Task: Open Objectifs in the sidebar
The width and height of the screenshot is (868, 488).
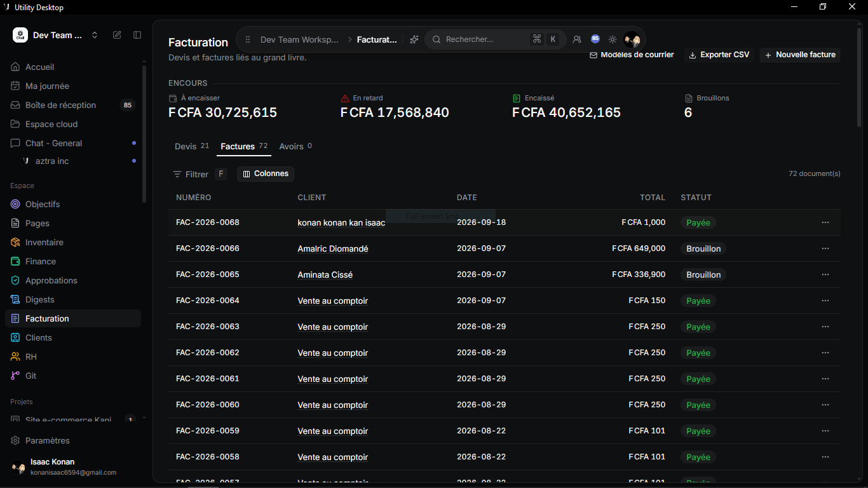Action: (73, 204)
